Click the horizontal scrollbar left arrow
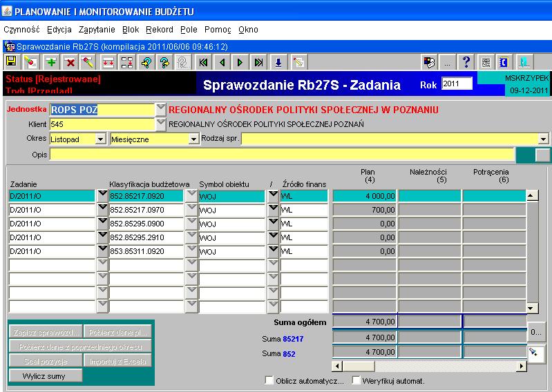 pos(337,366)
